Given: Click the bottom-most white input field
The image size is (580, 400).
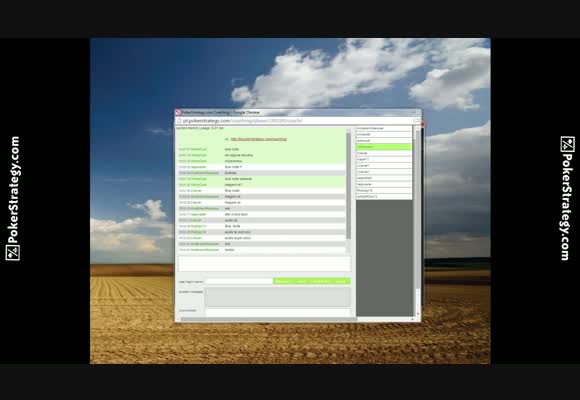Looking at the screenshot, I should [277, 313].
